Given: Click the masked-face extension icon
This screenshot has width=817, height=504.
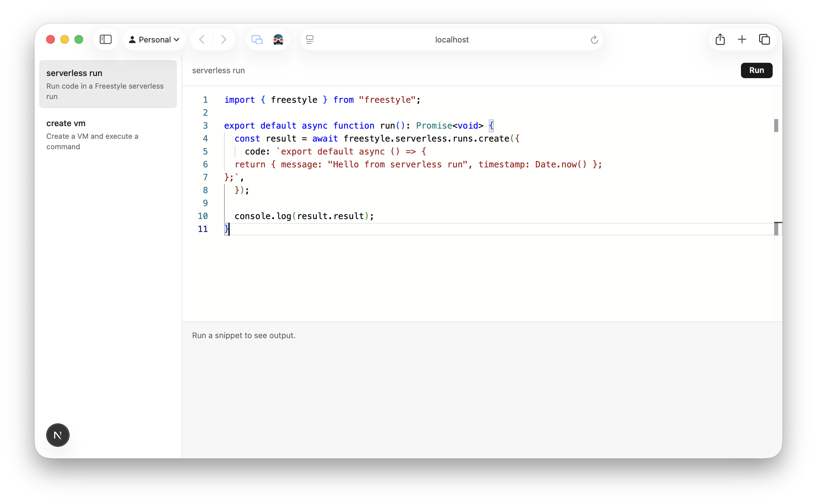Looking at the screenshot, I should [278, 40].
